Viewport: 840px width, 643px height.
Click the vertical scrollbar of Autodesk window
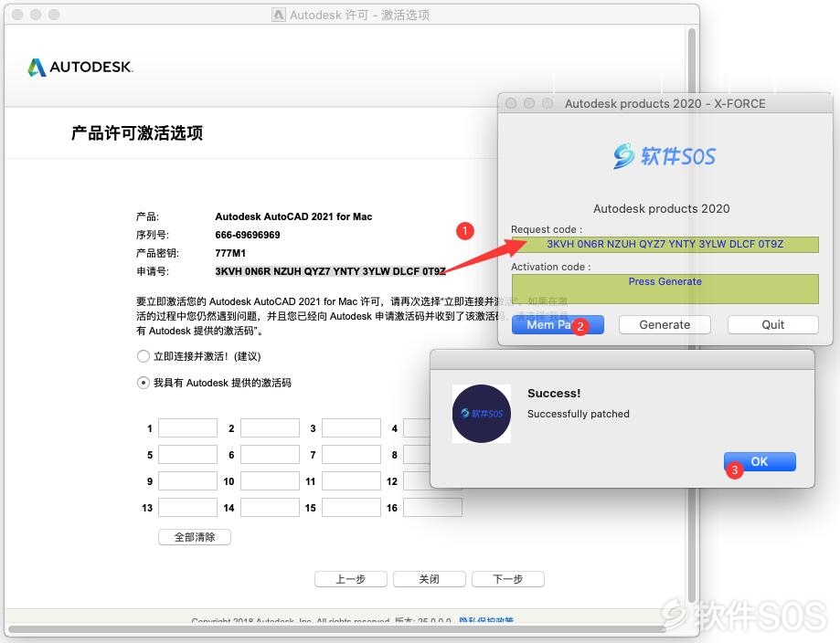(692, 316)
